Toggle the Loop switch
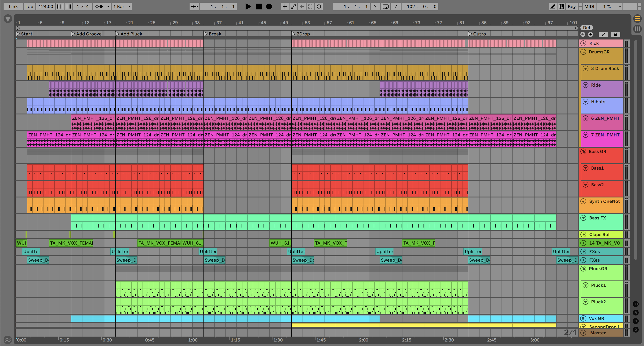The width and height of the screenshot is (644, 346). [x=385, y=7]
